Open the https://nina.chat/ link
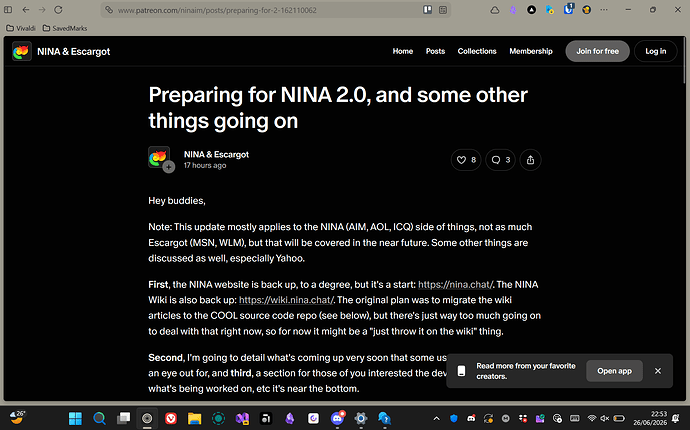The height and width of the screenshot is (430, 690). pos(455,284)
